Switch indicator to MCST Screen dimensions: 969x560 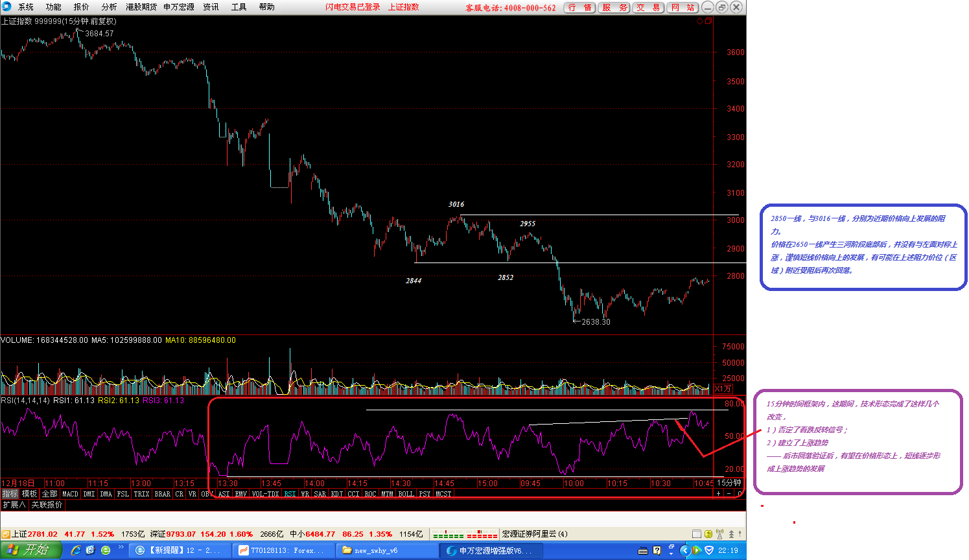click(x=443, y=494)
